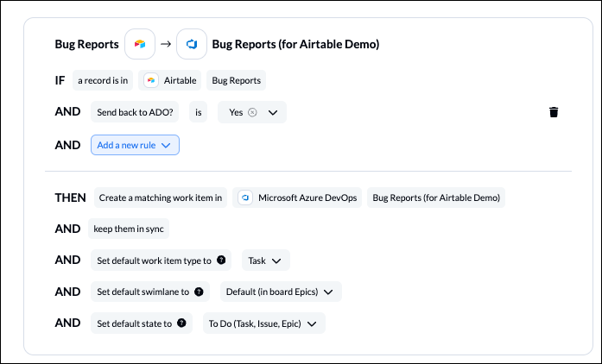This screenshot has width=602, height=364.
Task: Open the 'To Do (Task, Issue, Epic)' state dropdown
Action: [264, 323]
